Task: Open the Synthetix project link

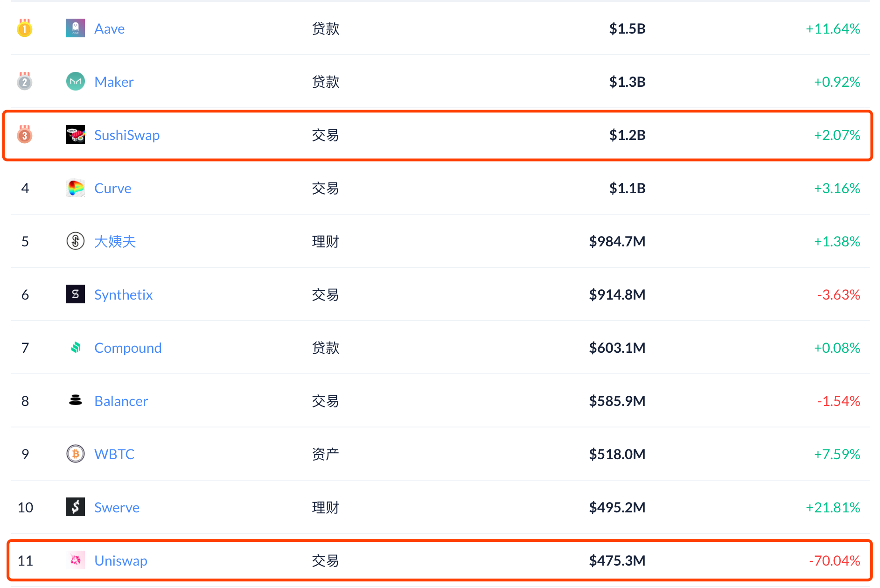Action: [x=123, y=295]
